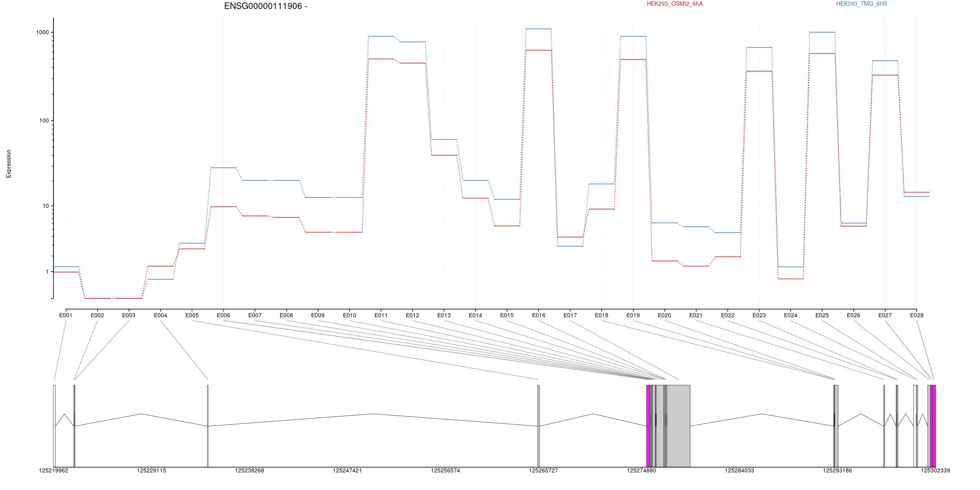Click the 100 y-axis tick label
980x490 pixels.
coord(44,120)
